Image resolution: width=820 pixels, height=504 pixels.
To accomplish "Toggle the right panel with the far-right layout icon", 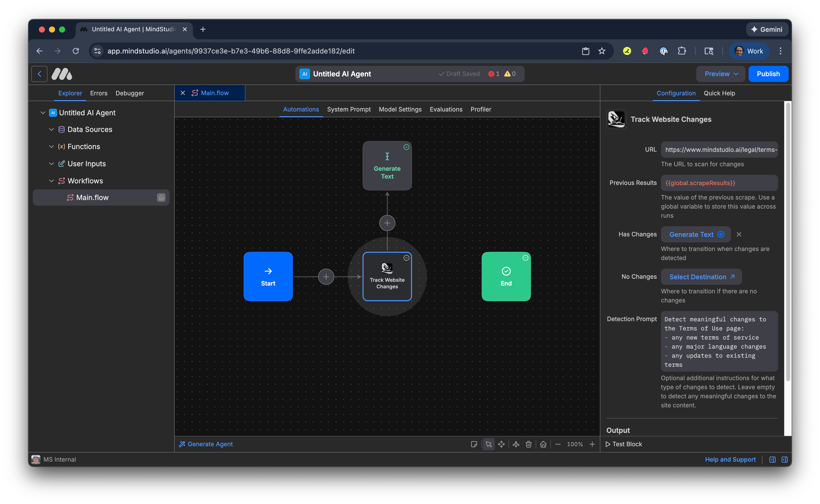I will (784, 459).
